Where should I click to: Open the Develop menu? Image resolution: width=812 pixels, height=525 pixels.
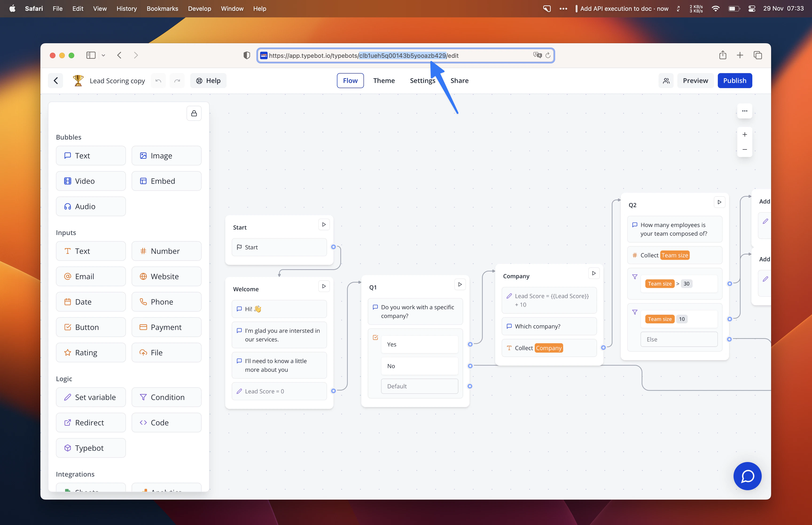point(199,8)
